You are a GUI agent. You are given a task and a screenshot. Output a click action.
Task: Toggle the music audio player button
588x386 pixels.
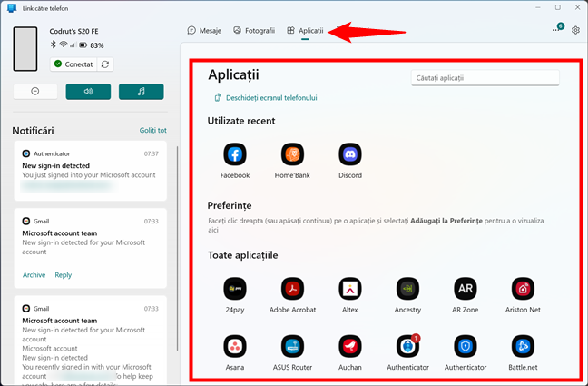[x=141, y=91]
